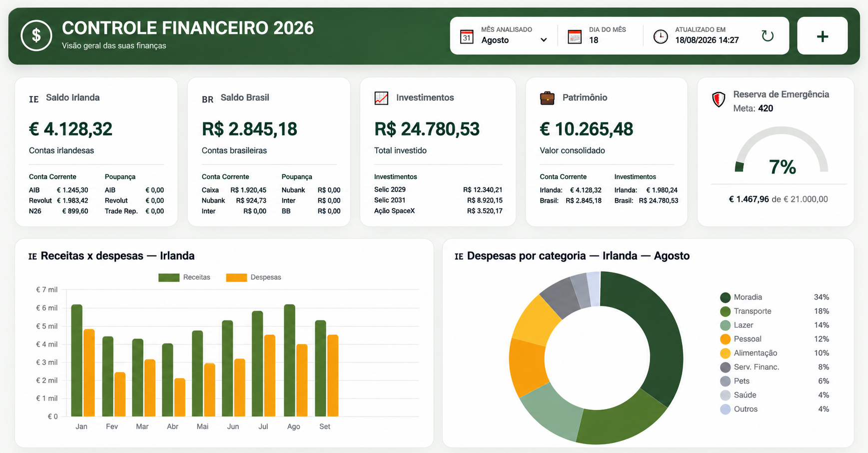This screenshot has height=453, width=868.
Task: Click the Selic 2029 investment row
Action: [438, 190]
